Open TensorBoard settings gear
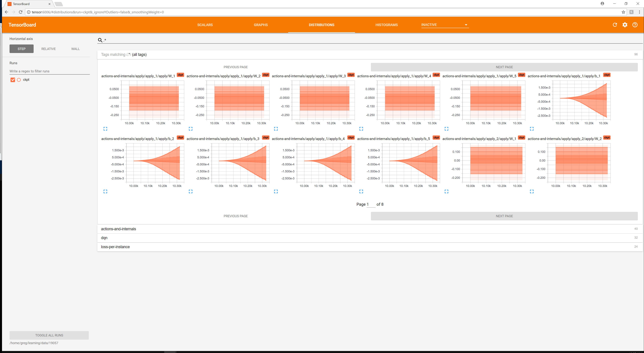The height and width of the screenshot is (353, 644). point(625,25)
